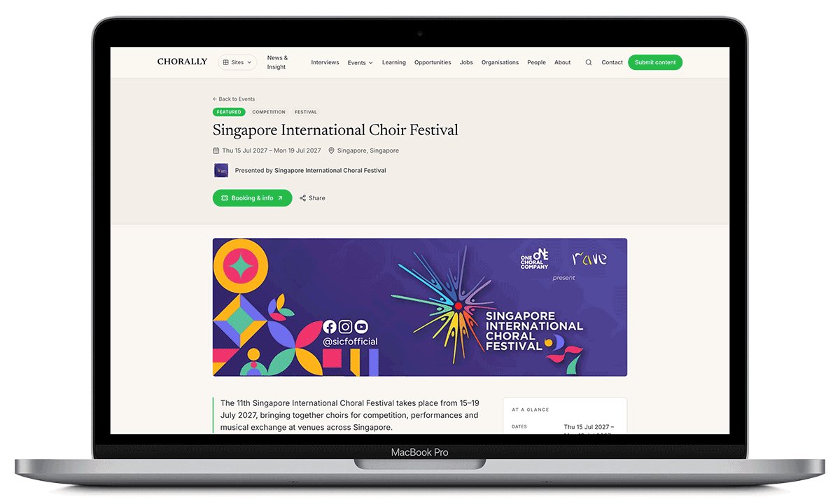Click the Facebook icon in banner
The width and height of the screenshot is (840, 504).
tap(330, 326)
